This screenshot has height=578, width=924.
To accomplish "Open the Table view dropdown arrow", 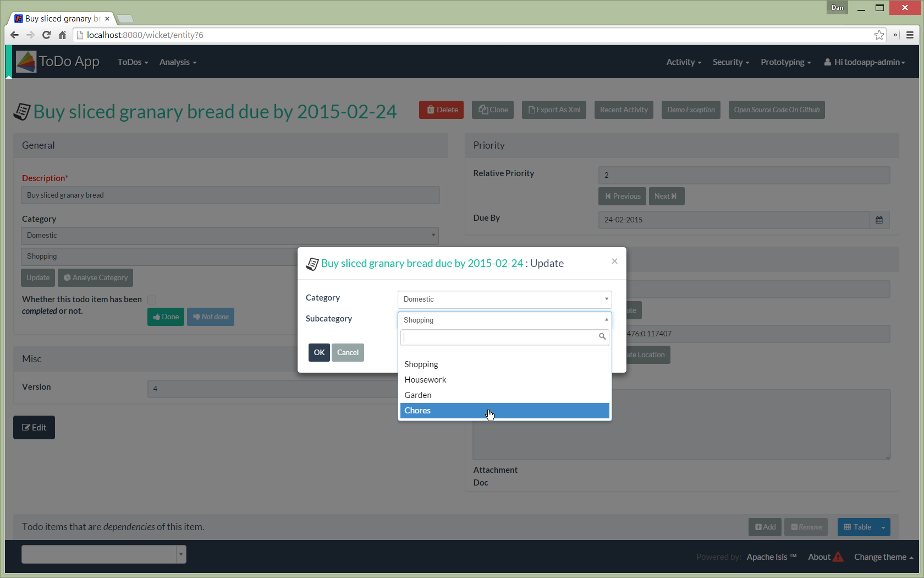I will (883, 527).
